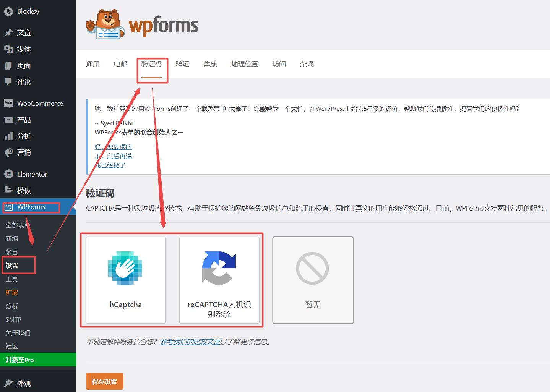
Task: Click the 我已经做了 link
Action: point(110,165)
